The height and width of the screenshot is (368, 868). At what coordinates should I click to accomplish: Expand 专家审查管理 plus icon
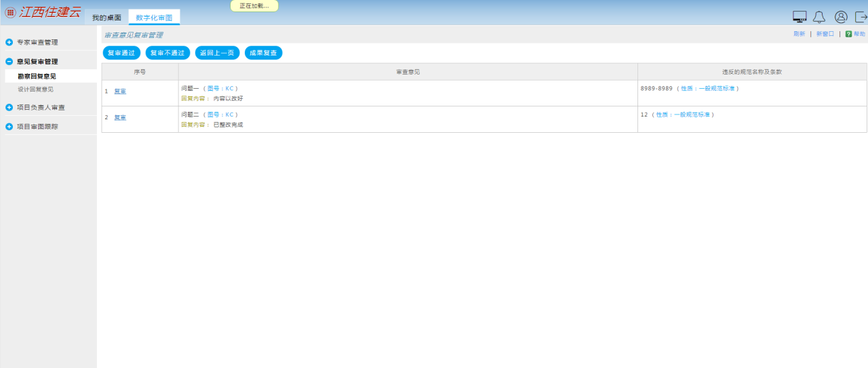point(9,42)
